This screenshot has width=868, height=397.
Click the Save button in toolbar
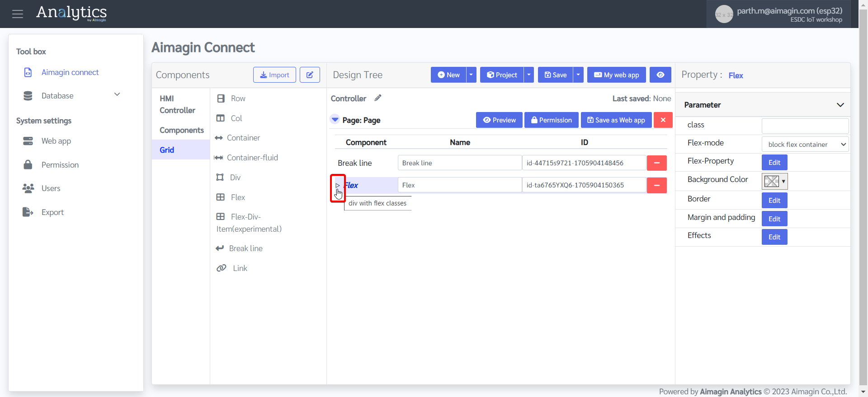click(x=556, y=75)
